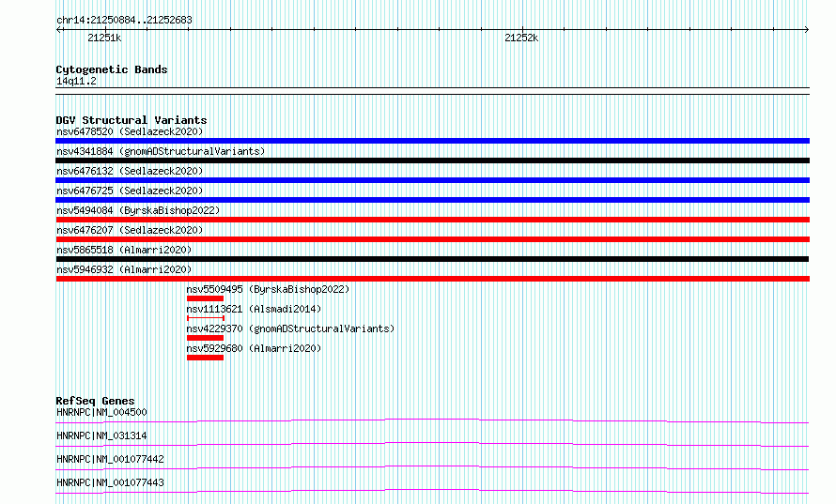Viewport: 836px width, 504px height.
Task: Click the red bar under nsv5494084
Action: point(432,220)
